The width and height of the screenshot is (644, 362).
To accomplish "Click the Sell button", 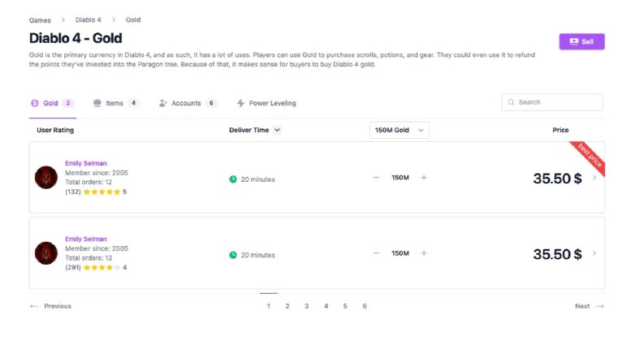I will pyautogui.click(x=581, y=41).
